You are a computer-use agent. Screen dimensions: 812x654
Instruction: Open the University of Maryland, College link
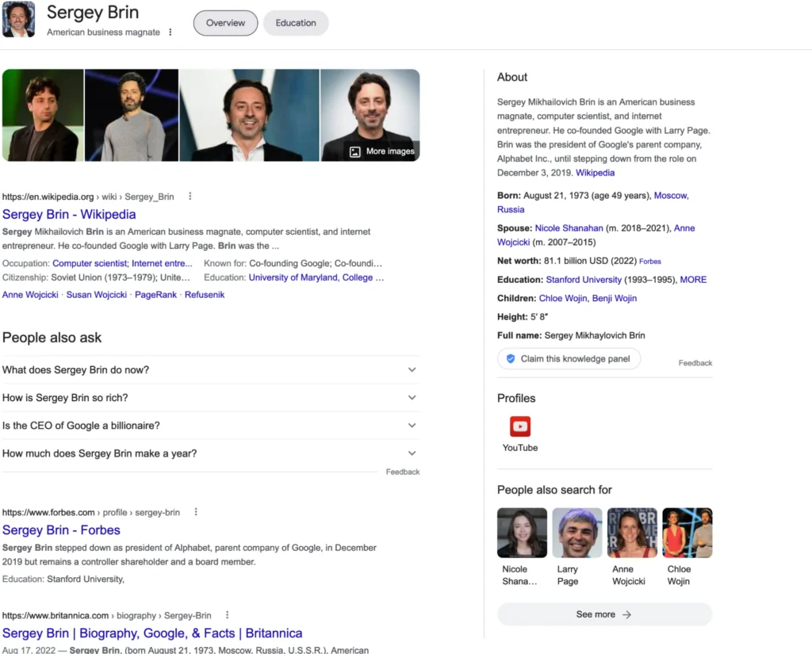click(x=311, y=277)
